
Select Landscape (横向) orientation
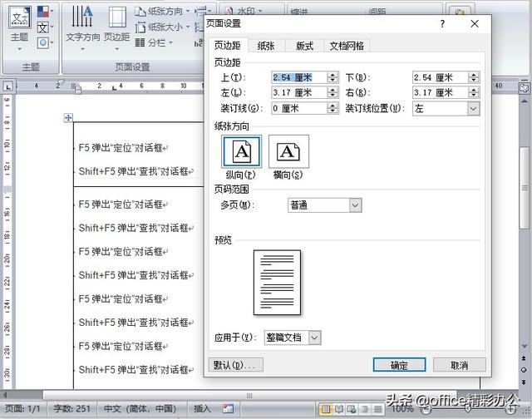click(288, 151)
